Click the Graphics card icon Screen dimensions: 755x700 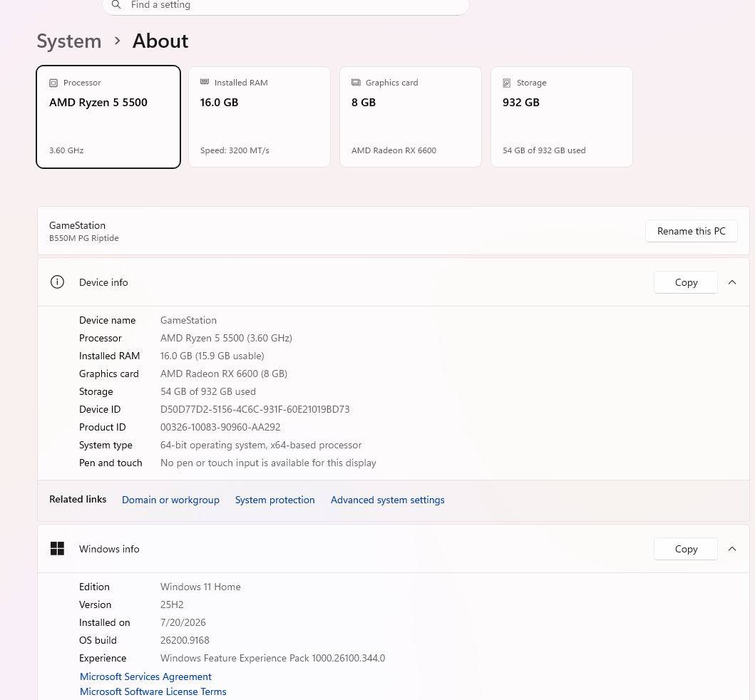pyautogui.click(x=356, y=82)
